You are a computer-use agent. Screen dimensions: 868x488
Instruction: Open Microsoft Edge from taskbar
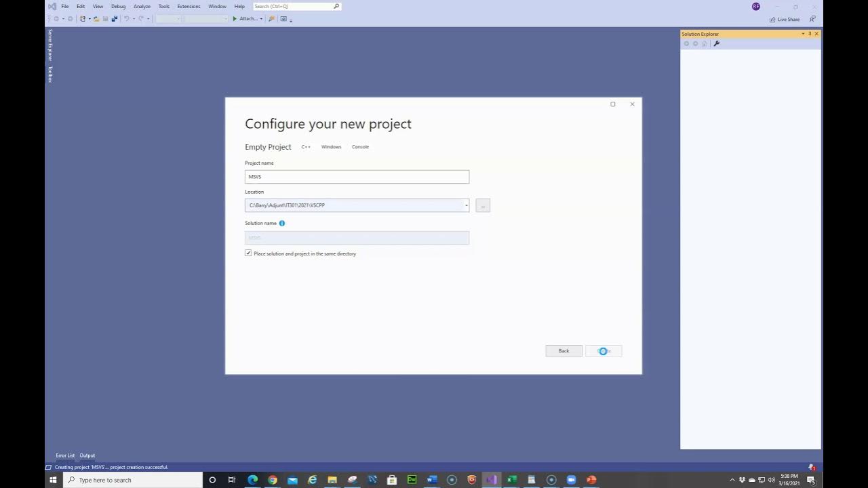[x=253, y=480]
